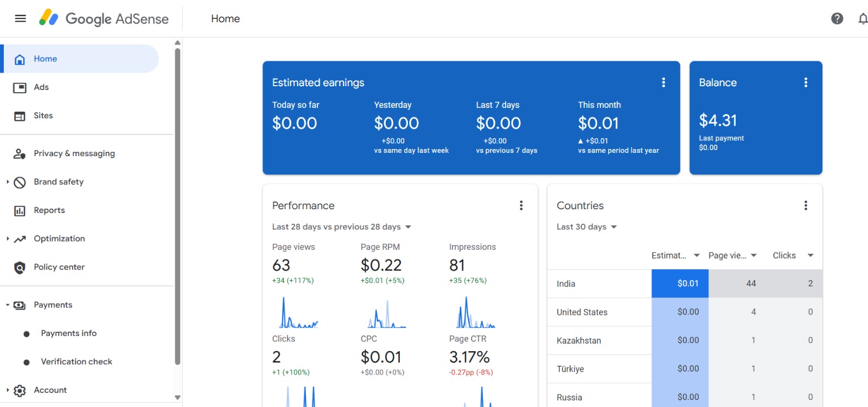
Task: Open Last 28 days vs previous dropdown
Action: coord(342,227)
